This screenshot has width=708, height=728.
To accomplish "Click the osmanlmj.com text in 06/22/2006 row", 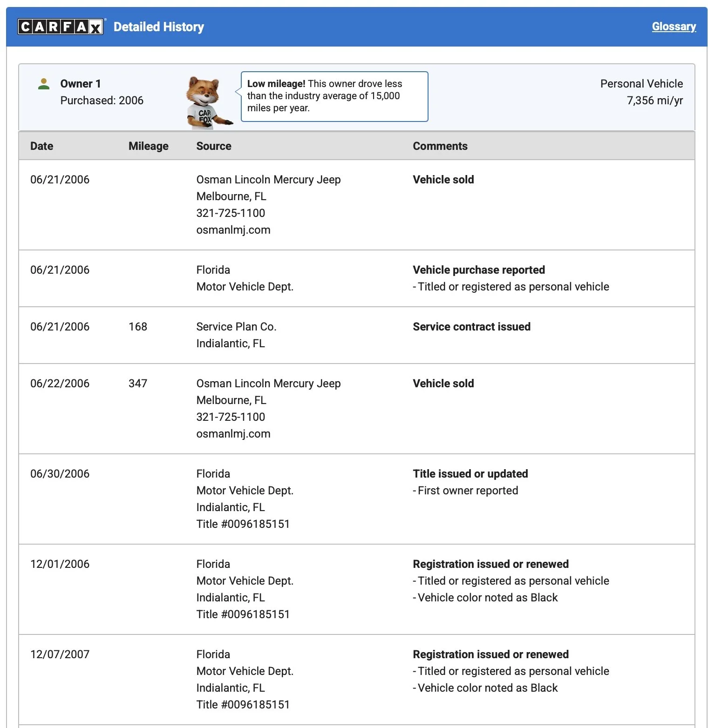I will (233, 434).
